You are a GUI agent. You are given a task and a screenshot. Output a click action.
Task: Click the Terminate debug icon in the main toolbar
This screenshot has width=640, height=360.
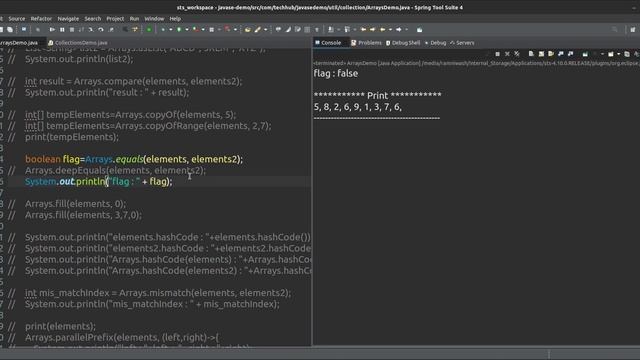[72, 29]
